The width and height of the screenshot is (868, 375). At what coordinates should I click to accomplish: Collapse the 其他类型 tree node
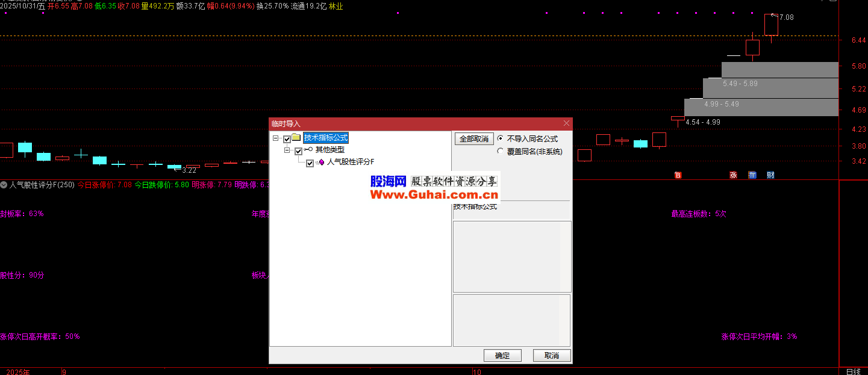(287, 150)
